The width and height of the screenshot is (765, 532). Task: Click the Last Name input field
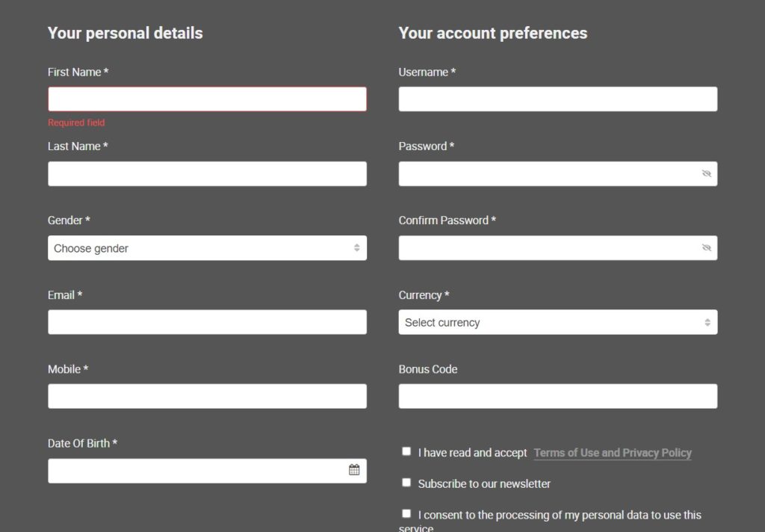click(x=207, y=173)
